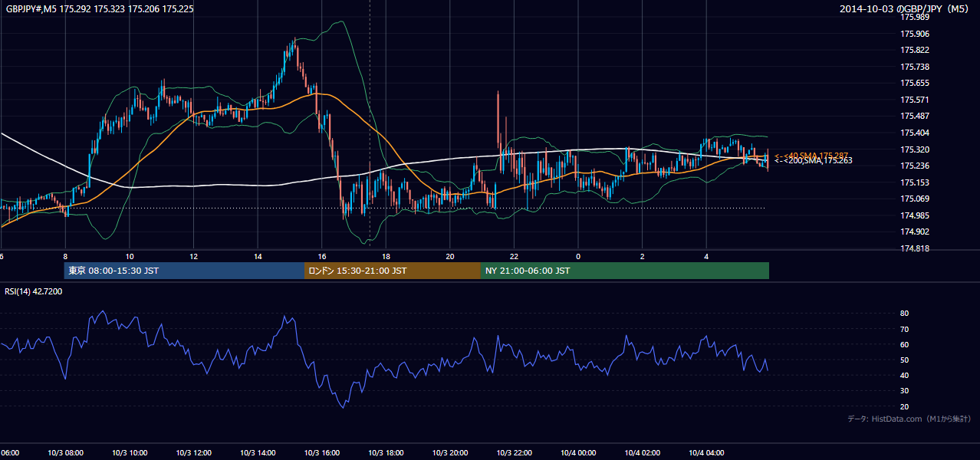This screenshot has width=980, height=460.
Task: Click the 10/4 04:00 bottom time label
Action: 706,453
